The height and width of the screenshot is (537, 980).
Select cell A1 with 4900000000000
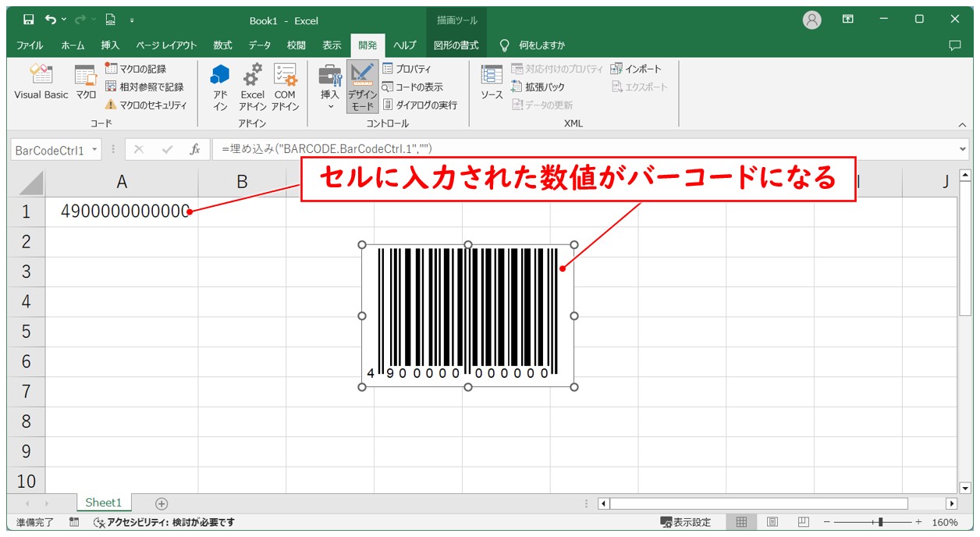pos(122,212)
